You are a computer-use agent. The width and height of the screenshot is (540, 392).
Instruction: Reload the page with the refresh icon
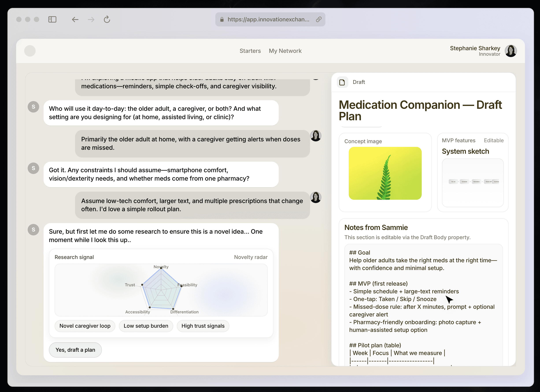[x=107, y=19]
